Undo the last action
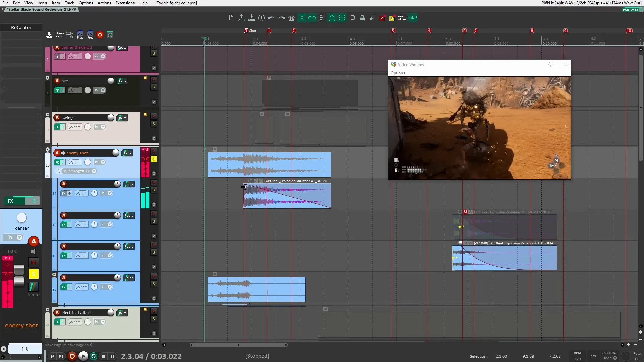This screenshot has width=644, height=362. click(x=271, y=18)
